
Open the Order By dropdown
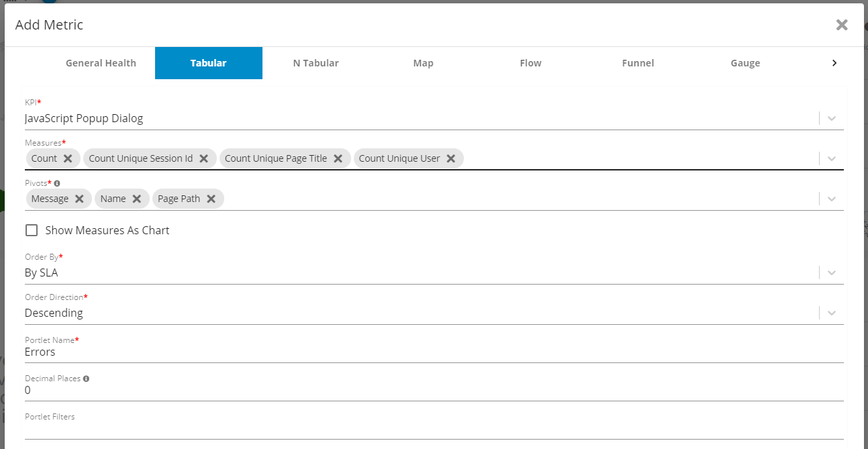click(x=832, y=272)
